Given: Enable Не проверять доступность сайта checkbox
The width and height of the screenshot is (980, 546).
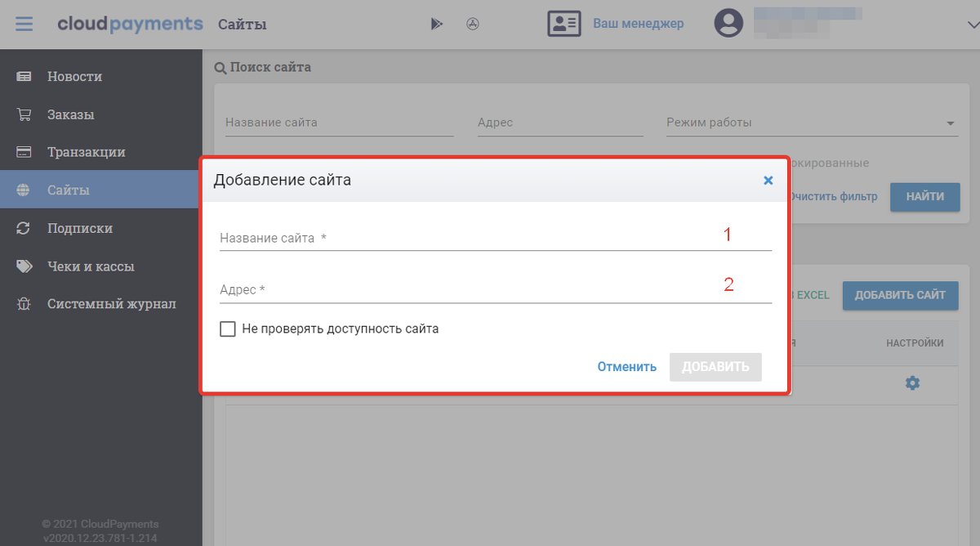Looking at the screenshot, I should pos(228,329).
